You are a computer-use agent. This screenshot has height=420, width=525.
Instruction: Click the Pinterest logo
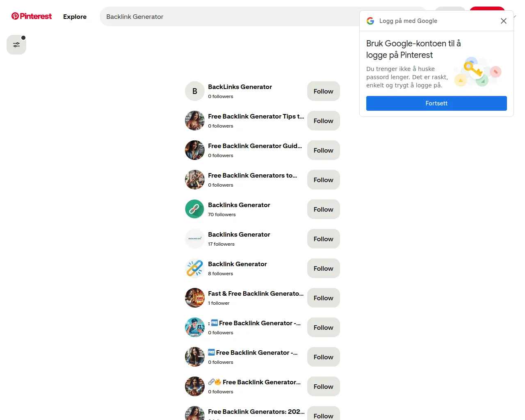coord(32,16)
